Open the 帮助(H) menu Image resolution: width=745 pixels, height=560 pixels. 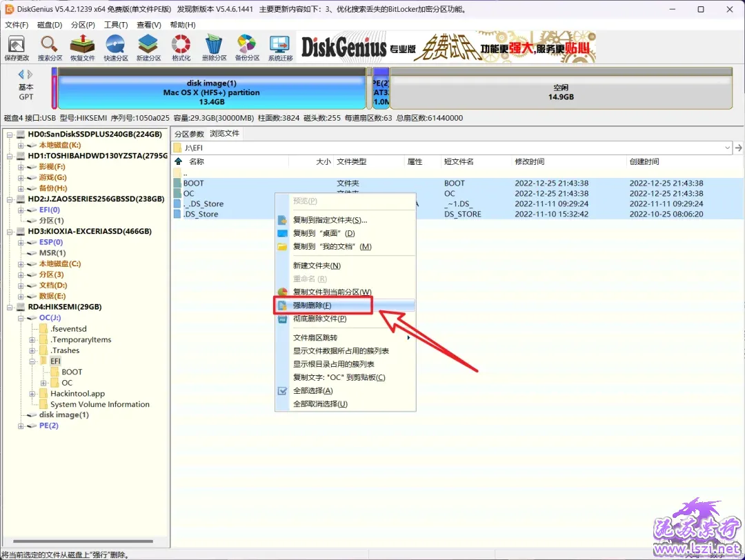(182, 25)
